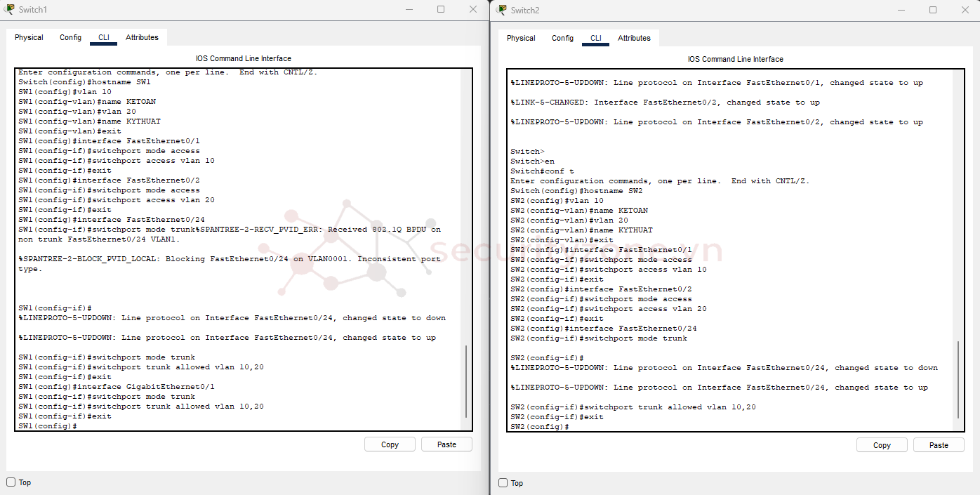Enable the Top checkbox in Switch1
980x495 pixels.
pyautogui.click(x=11, y=482)
